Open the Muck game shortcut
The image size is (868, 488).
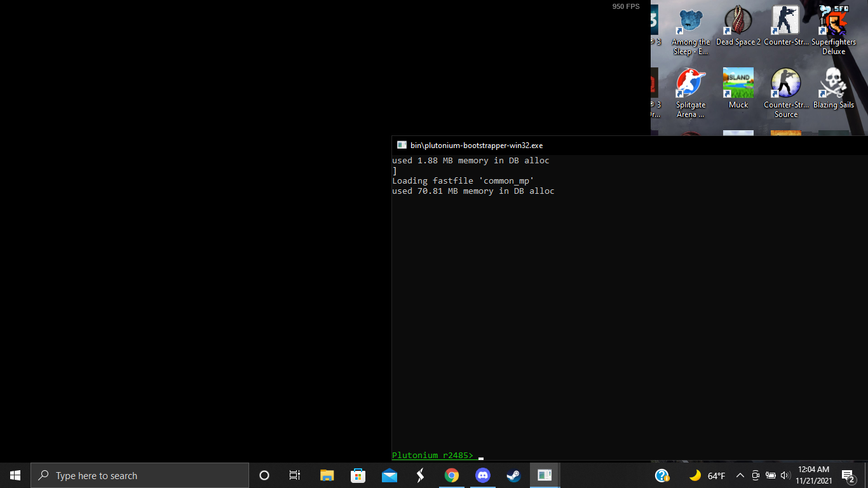tap(738, 84)
